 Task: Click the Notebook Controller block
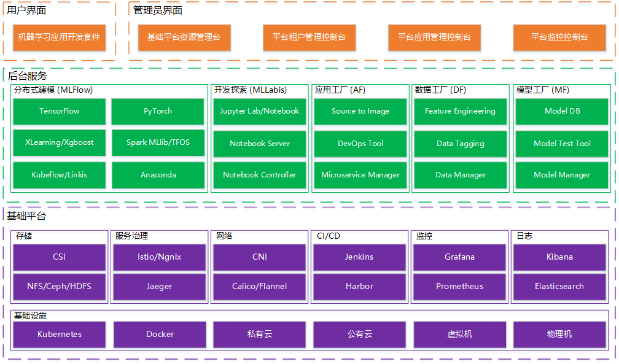tap(259, 175)
